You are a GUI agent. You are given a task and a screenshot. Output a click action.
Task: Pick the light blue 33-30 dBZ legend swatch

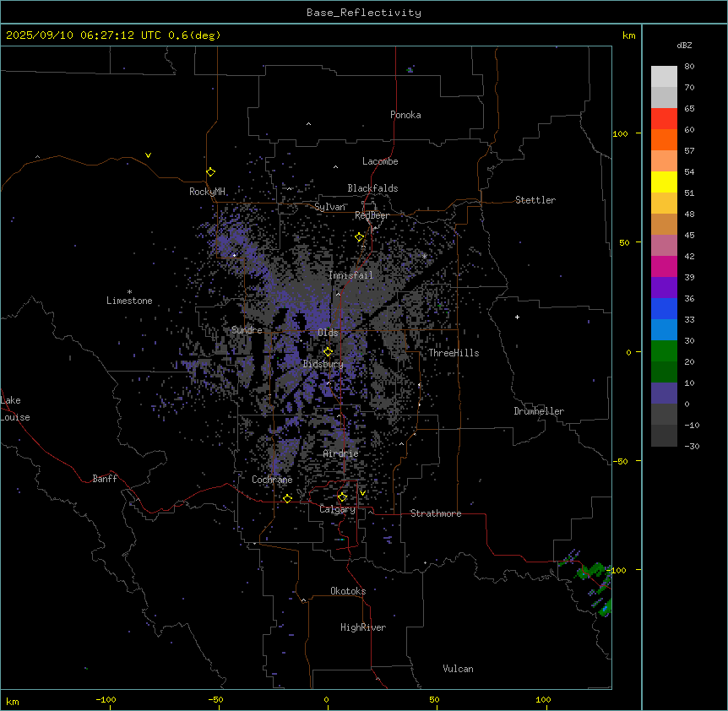point(664,330)
